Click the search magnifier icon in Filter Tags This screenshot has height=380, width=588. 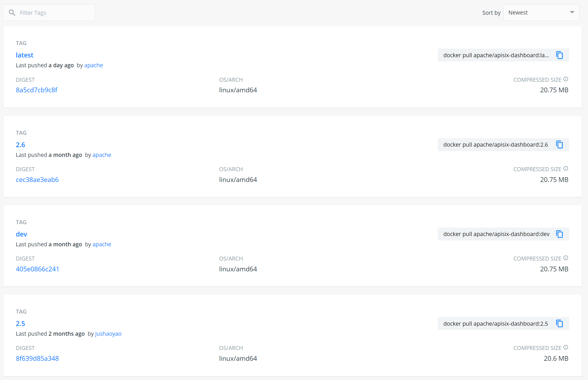[x=12, y=13]
